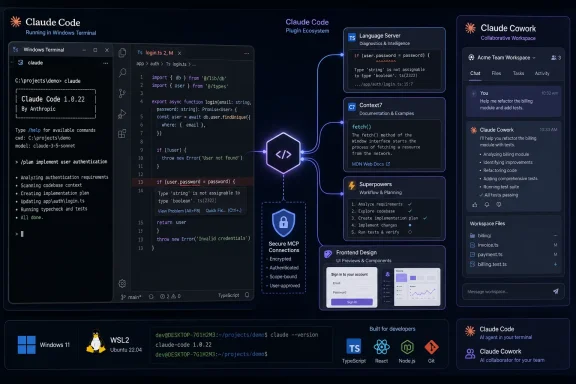The image size is (576, 384).
Task: Switch to the Files tab in Cowork
Action: (x=496, y=73)
